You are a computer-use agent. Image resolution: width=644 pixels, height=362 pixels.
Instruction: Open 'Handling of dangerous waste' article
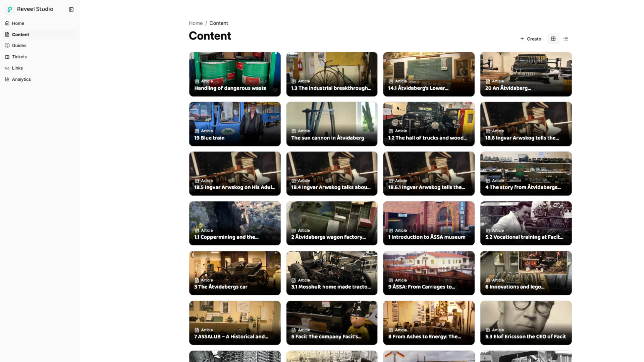(235, 74)
